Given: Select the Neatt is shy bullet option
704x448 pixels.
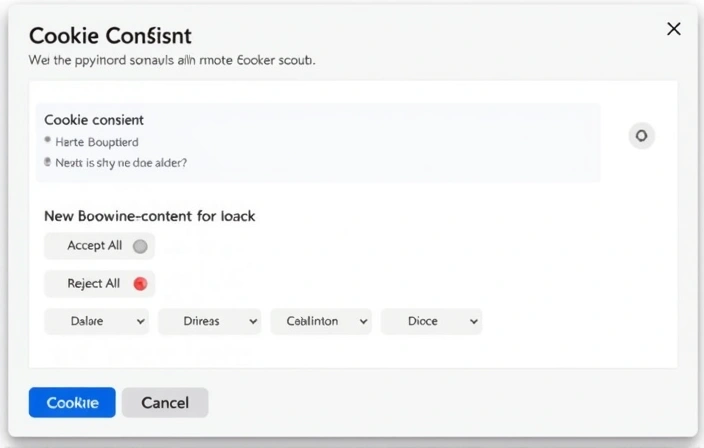Looking at the screenshot, I should coord(48,162).
